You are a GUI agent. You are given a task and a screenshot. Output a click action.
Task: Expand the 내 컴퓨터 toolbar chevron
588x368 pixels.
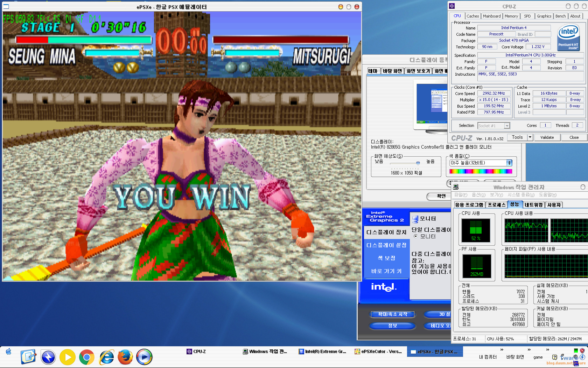tap(502, 350)
